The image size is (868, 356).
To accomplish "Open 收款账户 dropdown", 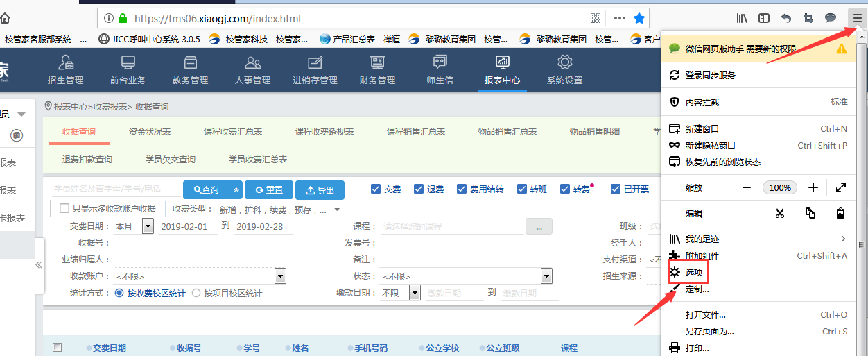I will pos(281,276).
